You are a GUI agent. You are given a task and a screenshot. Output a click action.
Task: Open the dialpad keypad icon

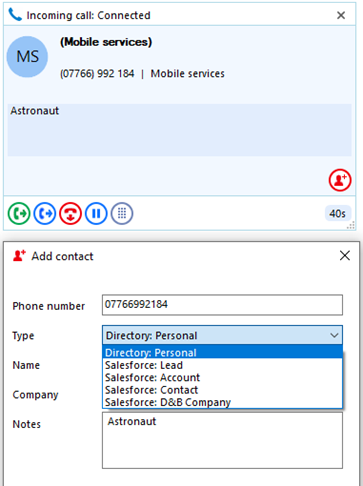click(122, 213)
